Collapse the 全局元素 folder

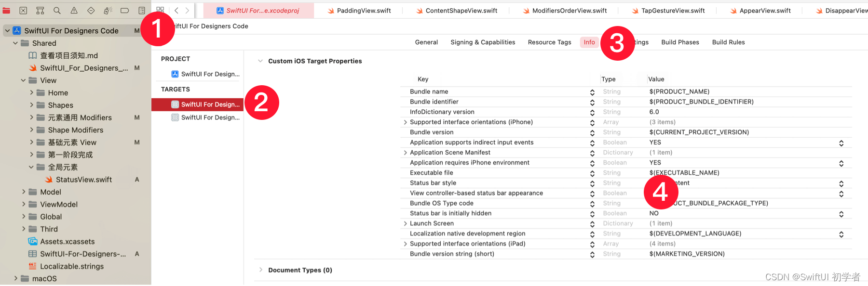[31, 167]
